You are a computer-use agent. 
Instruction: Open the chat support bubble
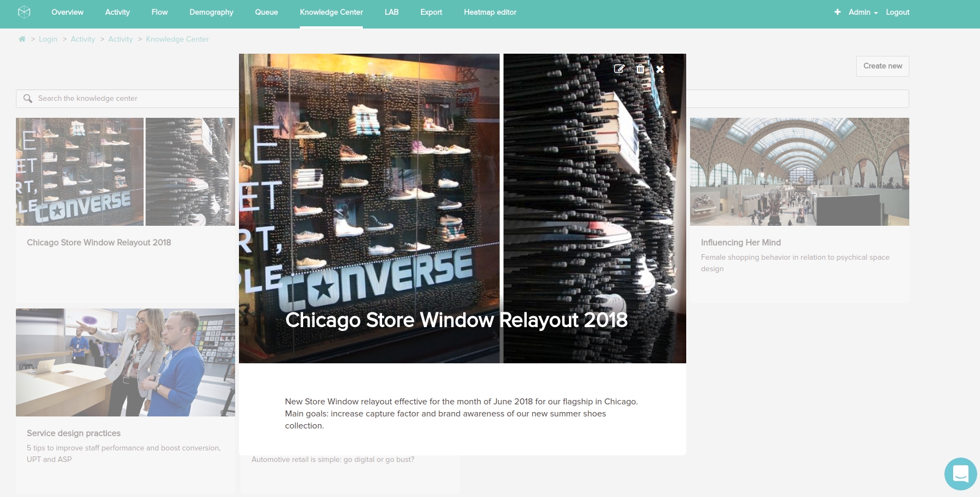pos(961,474)
